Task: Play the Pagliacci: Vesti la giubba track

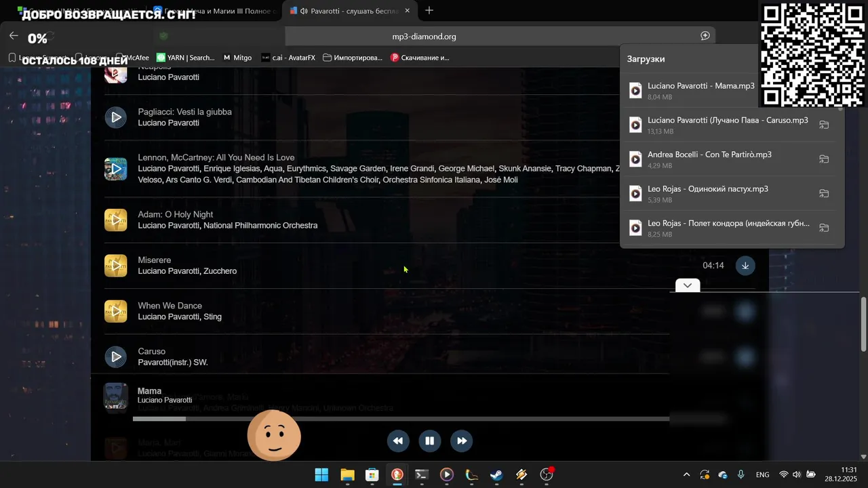Action: click(x=116, y=117)
